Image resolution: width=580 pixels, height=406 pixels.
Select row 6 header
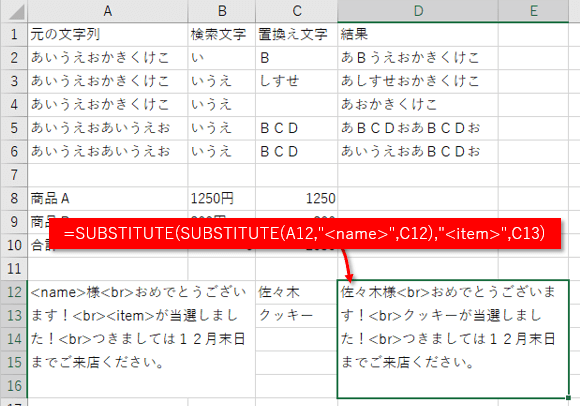[14, 151]
